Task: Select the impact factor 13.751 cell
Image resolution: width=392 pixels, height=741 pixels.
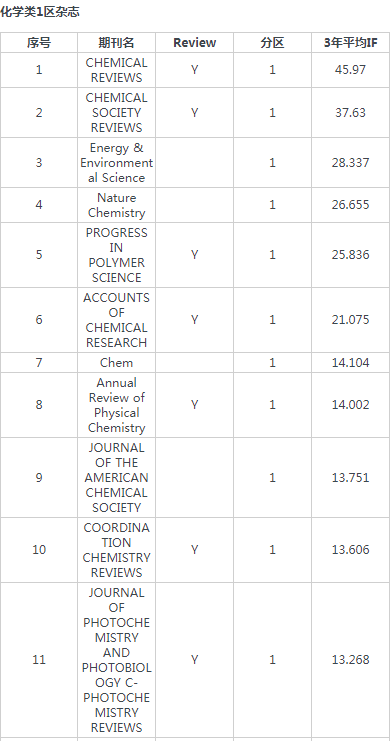Action: [350, 477]
